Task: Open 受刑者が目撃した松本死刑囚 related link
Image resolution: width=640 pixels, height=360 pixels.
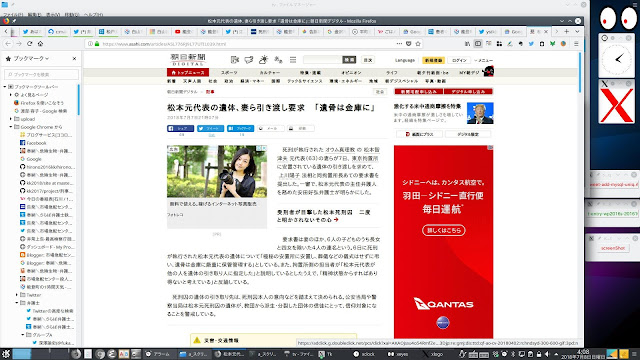Action: click(323, 216)
